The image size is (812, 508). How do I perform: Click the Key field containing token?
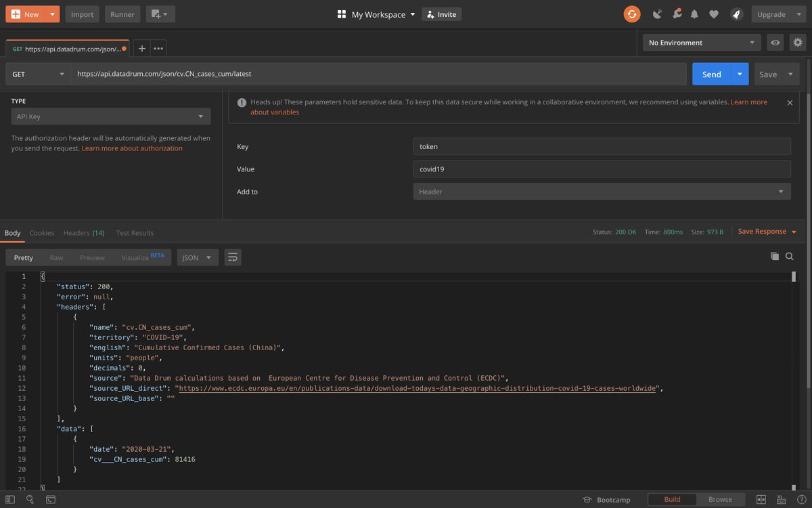(602, 146)
